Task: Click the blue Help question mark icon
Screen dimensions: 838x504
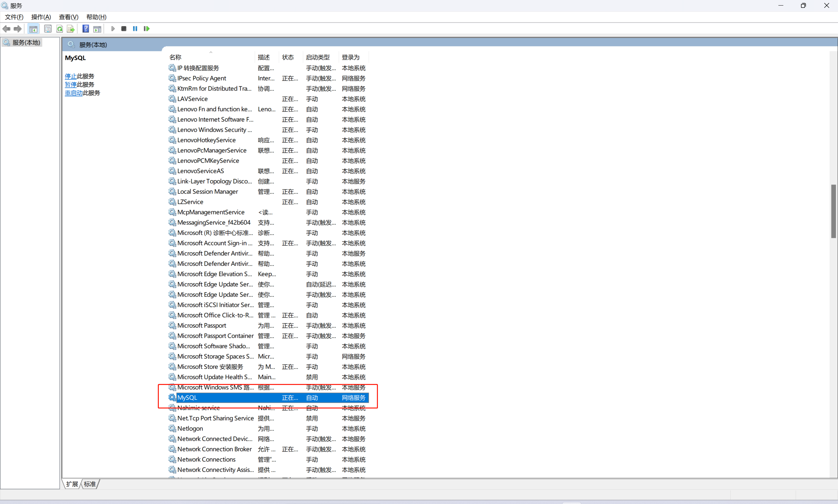Action: 86,29
